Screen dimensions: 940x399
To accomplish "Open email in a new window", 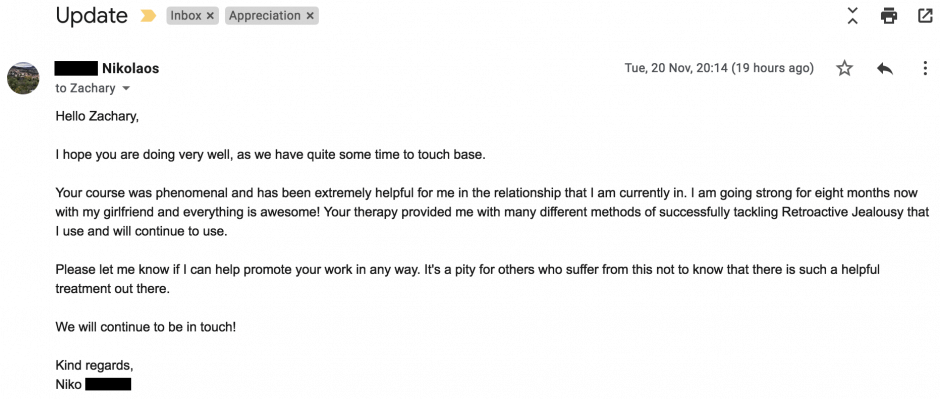I will (x=926, y=16).
